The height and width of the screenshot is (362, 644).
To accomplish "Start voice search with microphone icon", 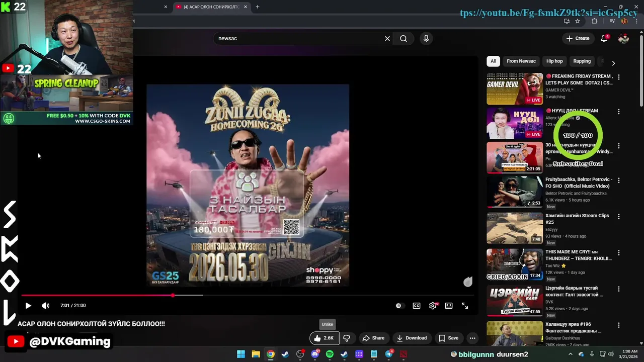I will [x=426, y=38].
